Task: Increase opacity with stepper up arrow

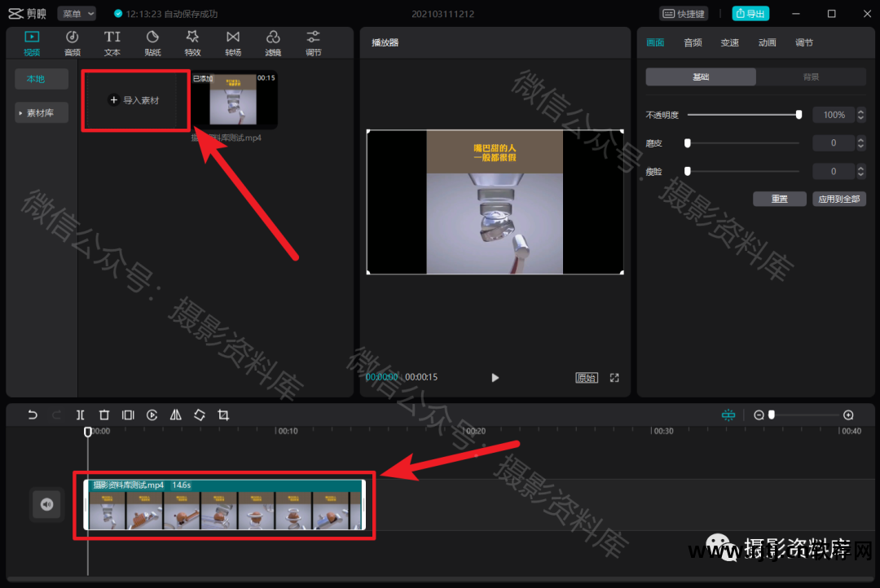Action: click(861, 111)
